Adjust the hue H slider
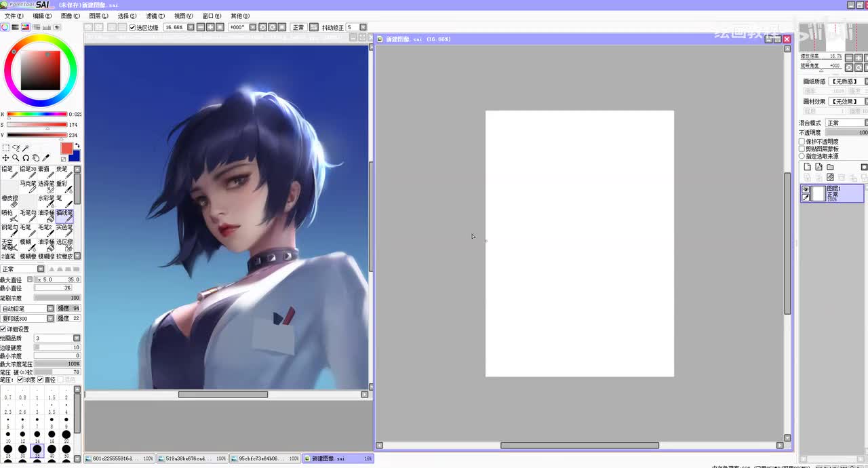The width and height of the screenshot is (868, 468). point(37,114)
